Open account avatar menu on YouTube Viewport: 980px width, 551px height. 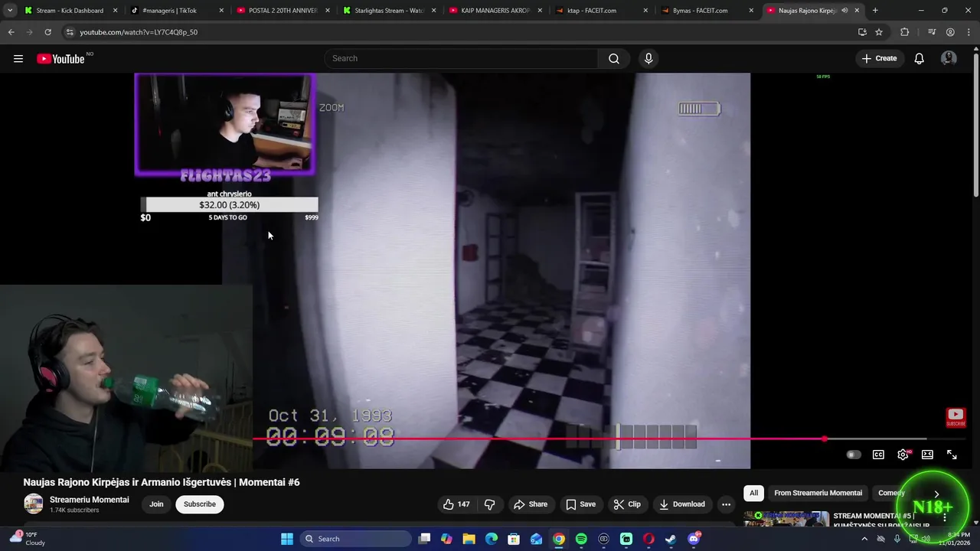(x=949, y=59)
